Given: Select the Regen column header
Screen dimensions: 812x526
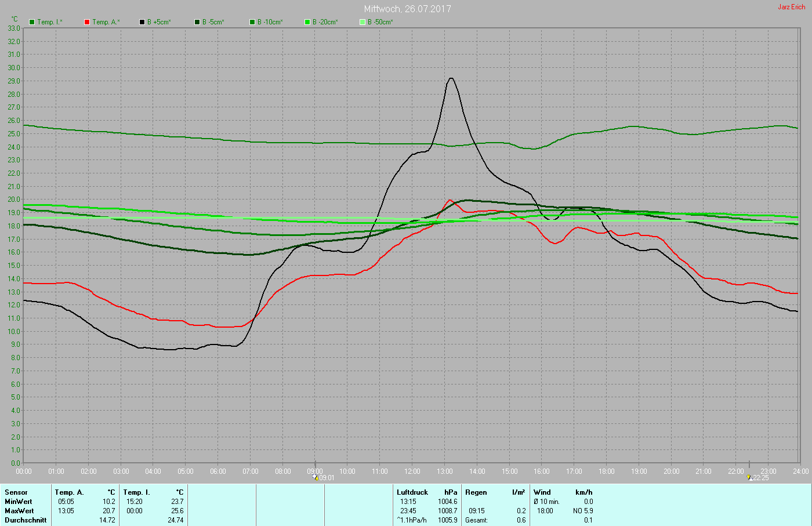Looking at the screenshot, I should click(476, 492).
